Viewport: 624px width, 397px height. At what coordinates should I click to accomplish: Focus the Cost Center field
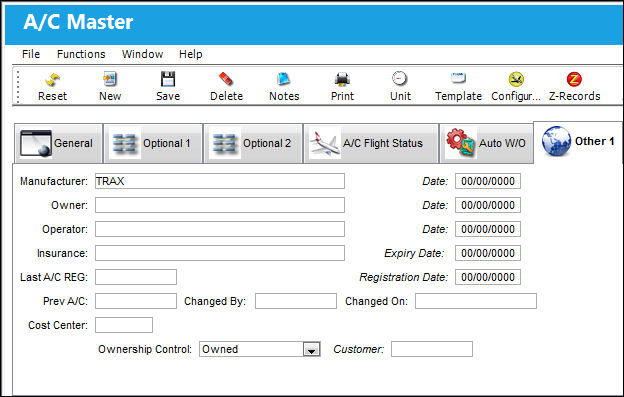pos(124,325)
